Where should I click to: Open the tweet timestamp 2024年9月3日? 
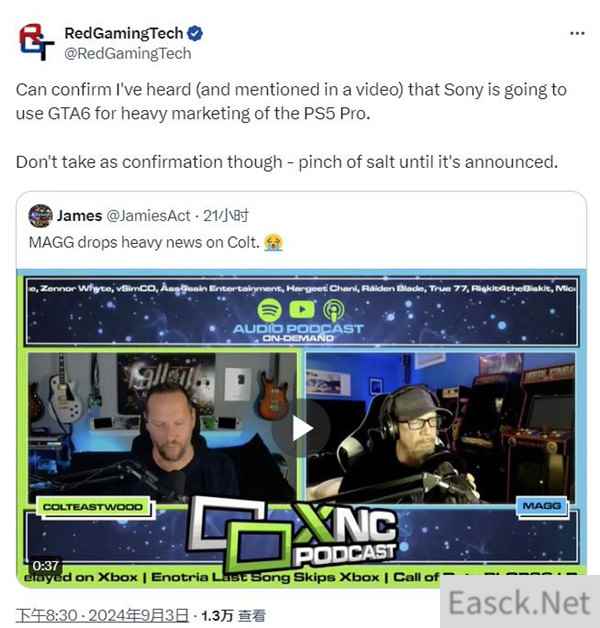pyautogui.click(x=102, y=616)
